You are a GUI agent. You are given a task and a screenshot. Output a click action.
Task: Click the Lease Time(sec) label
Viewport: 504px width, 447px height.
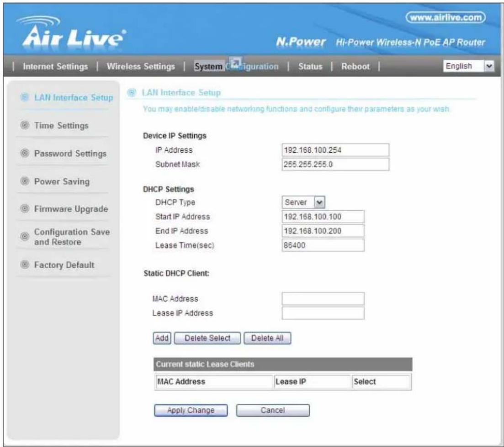[185, 245]
